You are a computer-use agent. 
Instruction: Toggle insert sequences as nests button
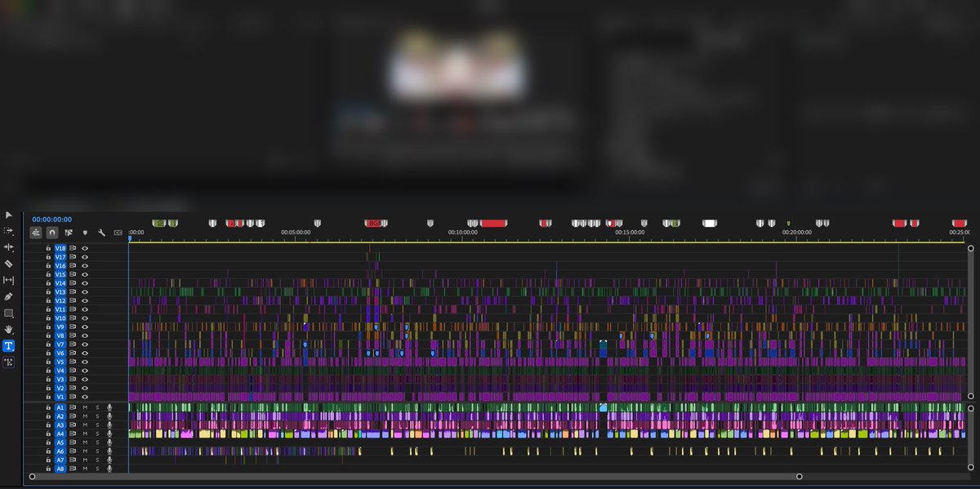37,233
